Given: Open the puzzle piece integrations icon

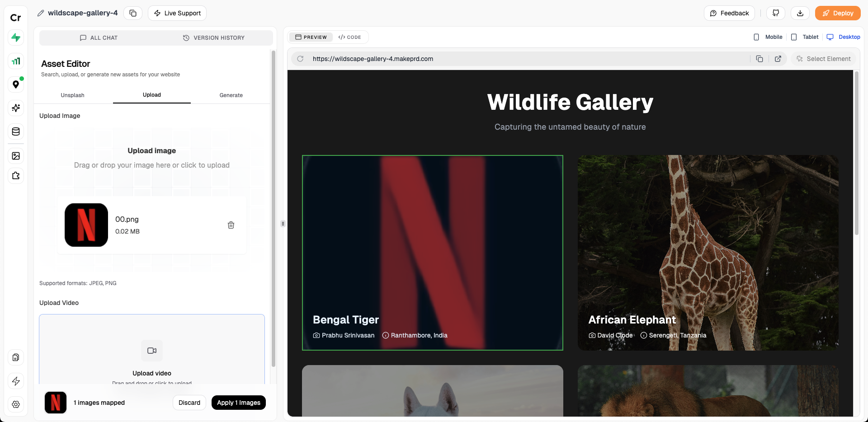Looking at the screenshot, I should (x=16, y=176).
